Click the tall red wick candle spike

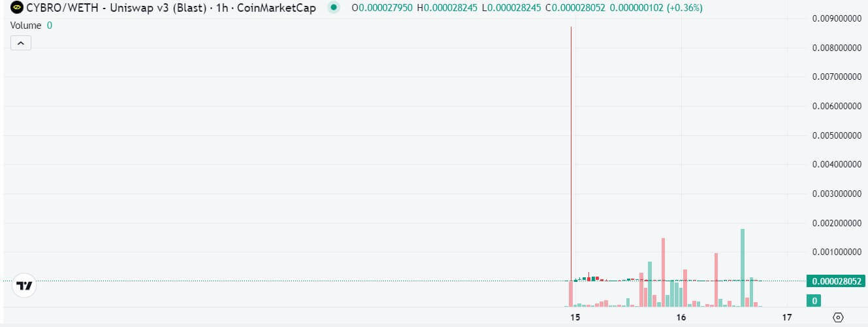coord(571,131)
